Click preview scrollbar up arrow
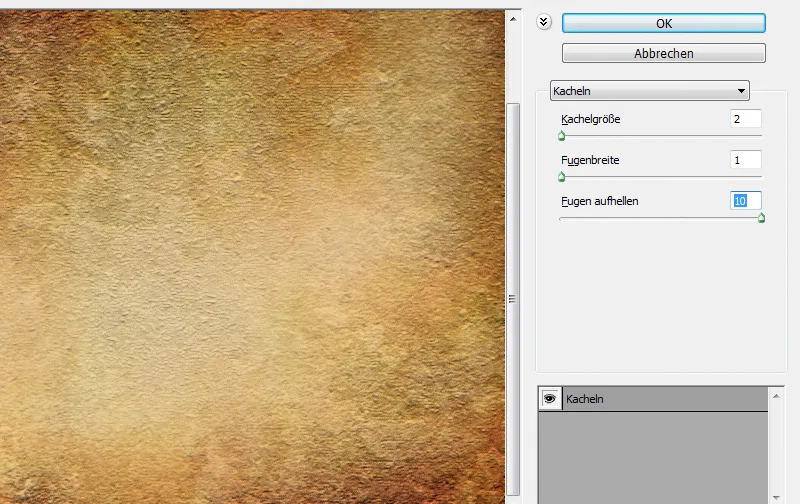800x504 pixels. click(x=513, y=19)
